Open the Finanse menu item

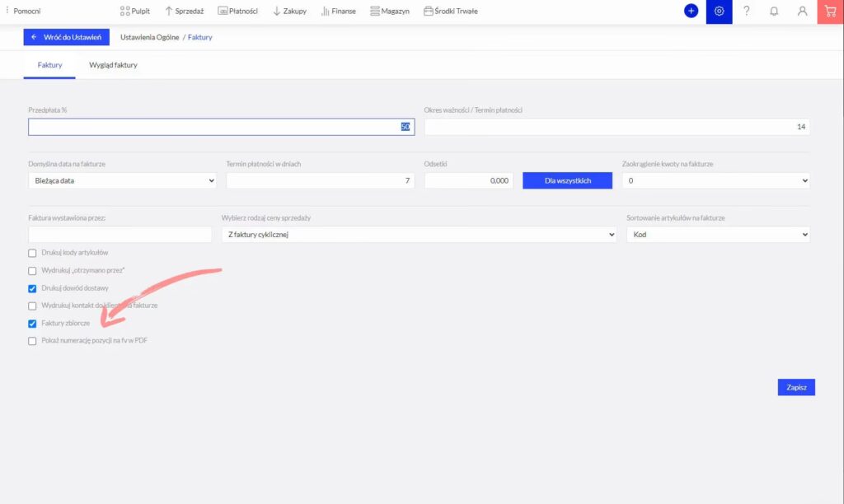click(x=339, y=12)
